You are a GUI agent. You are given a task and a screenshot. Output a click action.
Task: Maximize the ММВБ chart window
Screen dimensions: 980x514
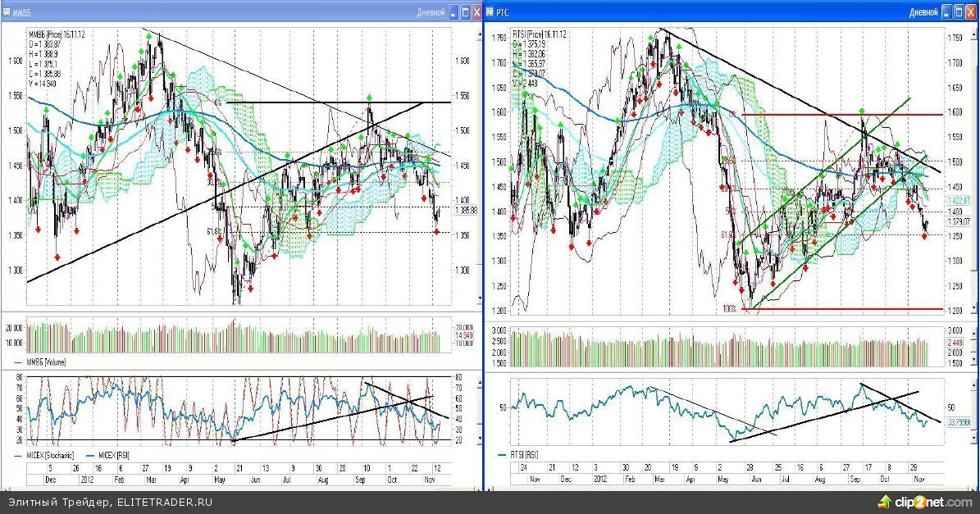tap(465, 13)
